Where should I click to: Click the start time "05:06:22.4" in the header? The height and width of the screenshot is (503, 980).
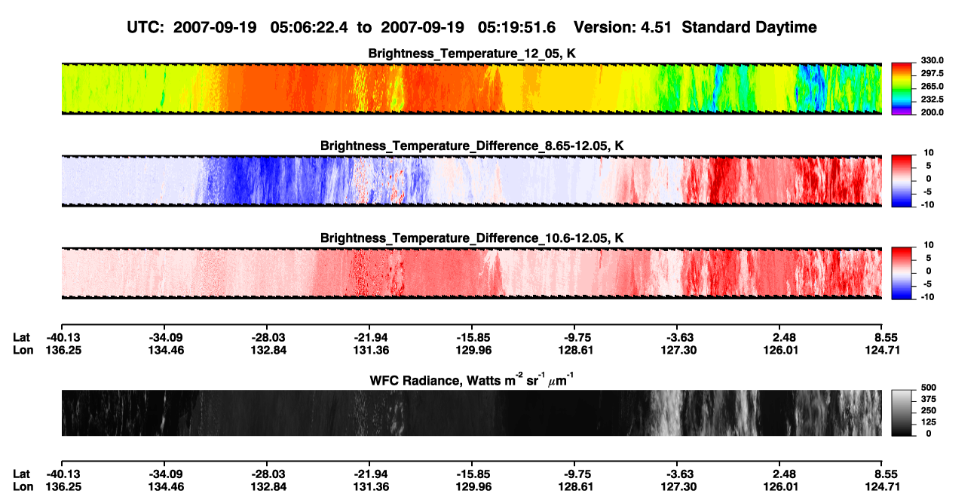309,27
